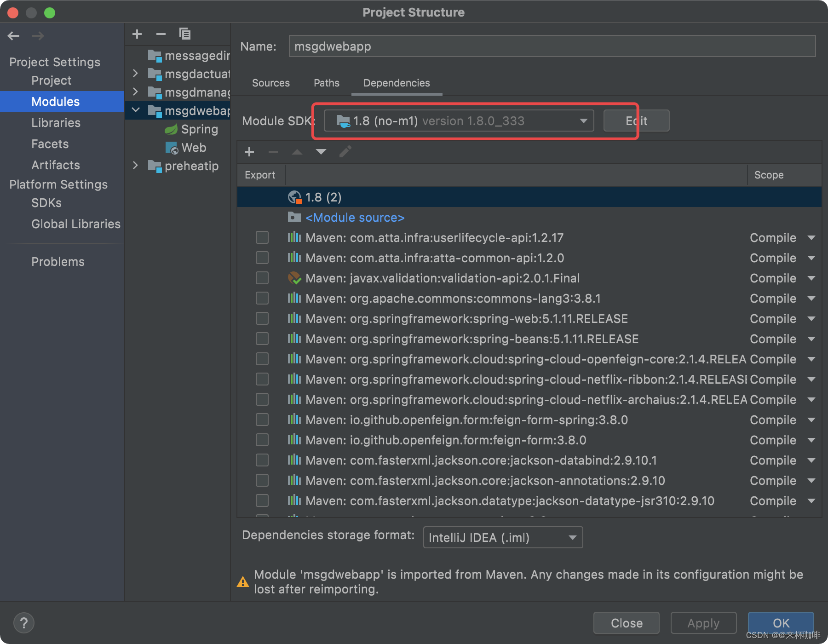Click the Apply button
Viewport: 828px width, 644px height.
click(x=703, y=623)
